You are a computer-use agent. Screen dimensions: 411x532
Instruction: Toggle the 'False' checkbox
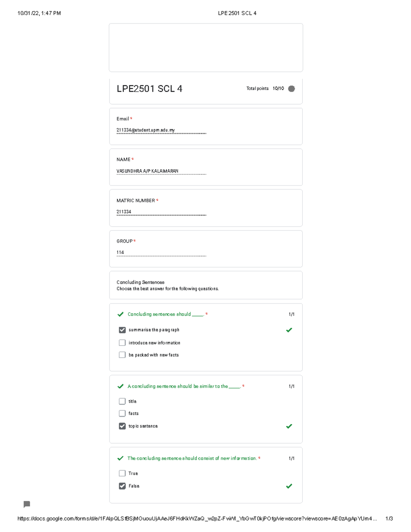(x=122, y=486)
